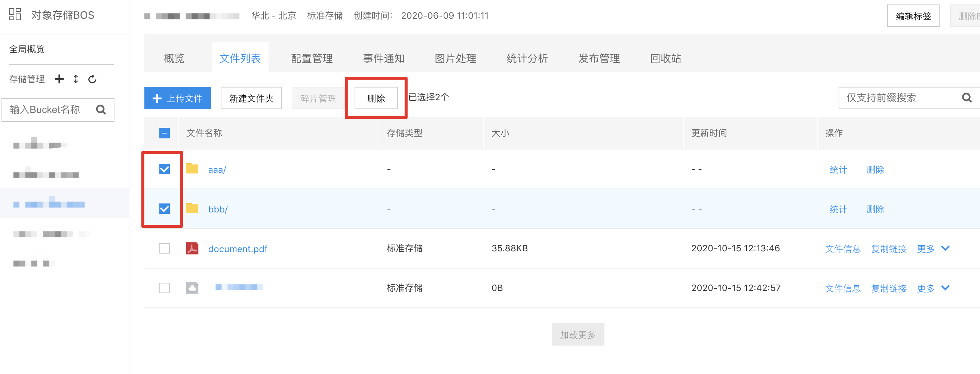This screenshot has height=374, width=980.
Task: Click the 新建文件夹 button
Action: pyautogui.click(x=251, y=98)
